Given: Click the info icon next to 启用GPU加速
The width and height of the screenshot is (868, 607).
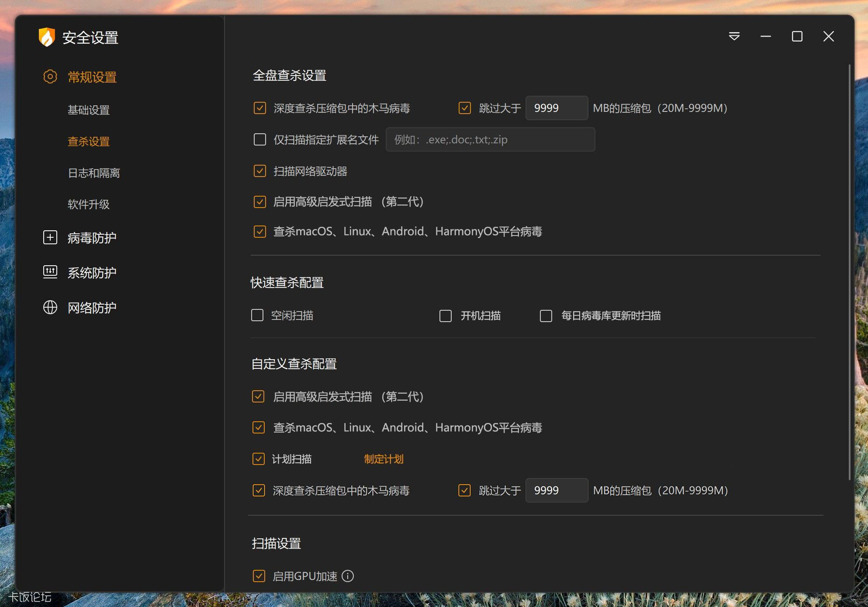Looking at the screenshot, I should 348,576.
